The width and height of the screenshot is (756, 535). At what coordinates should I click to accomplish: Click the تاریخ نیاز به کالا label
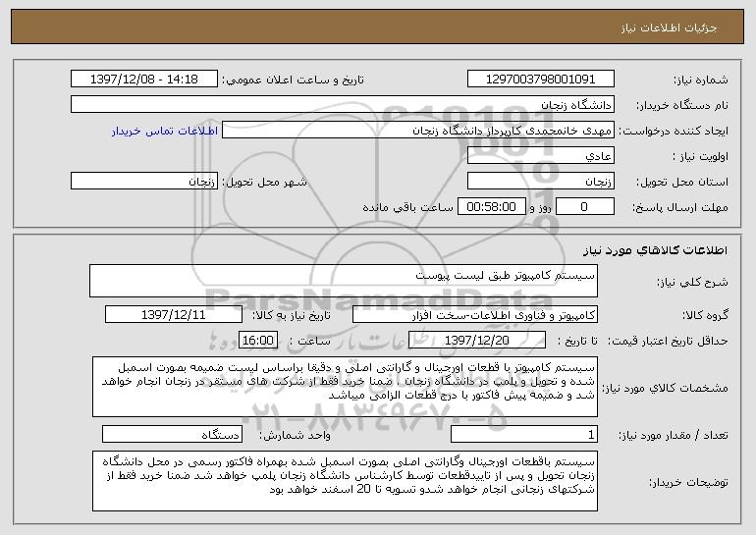292,315
